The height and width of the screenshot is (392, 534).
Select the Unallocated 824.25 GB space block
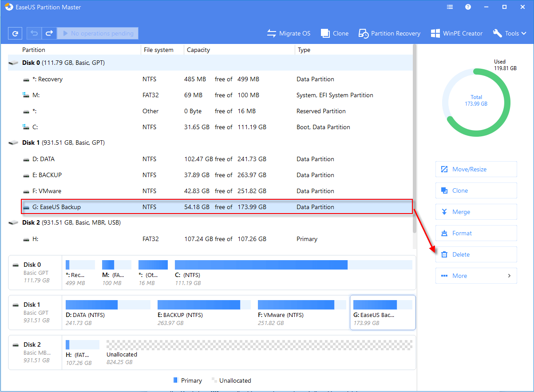pos(259,353)
